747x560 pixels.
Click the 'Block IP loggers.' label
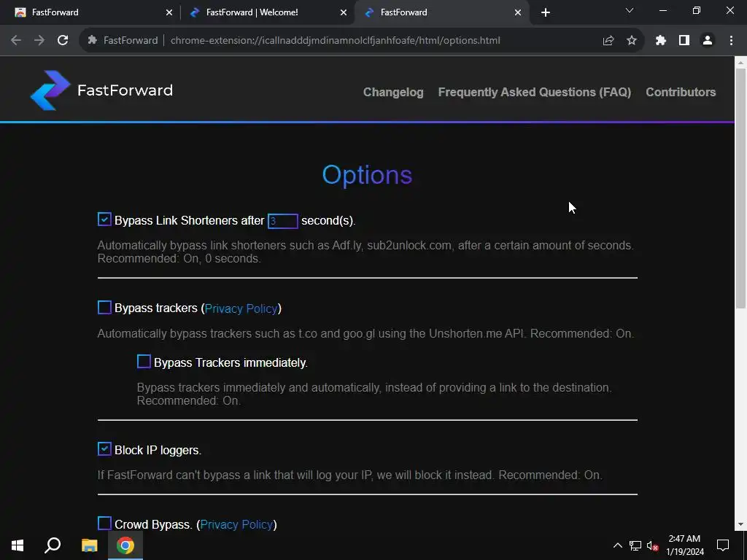click(158, 450)
